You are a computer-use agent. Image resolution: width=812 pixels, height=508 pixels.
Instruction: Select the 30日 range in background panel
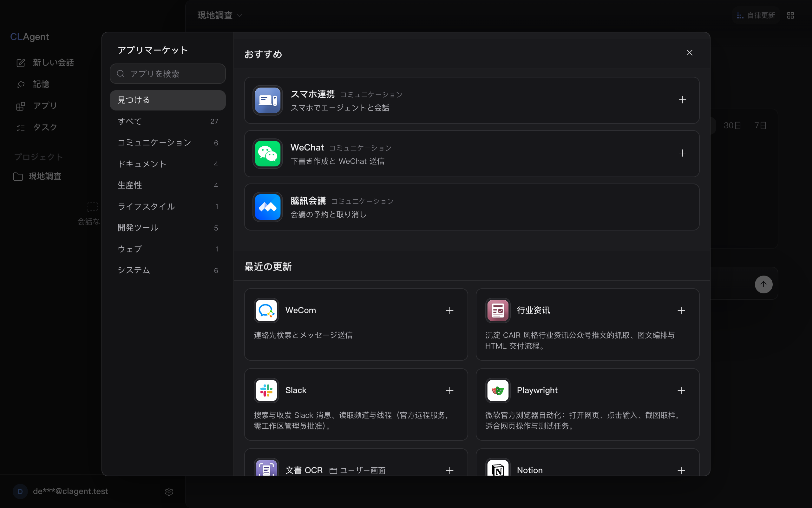tap(732, 126)
